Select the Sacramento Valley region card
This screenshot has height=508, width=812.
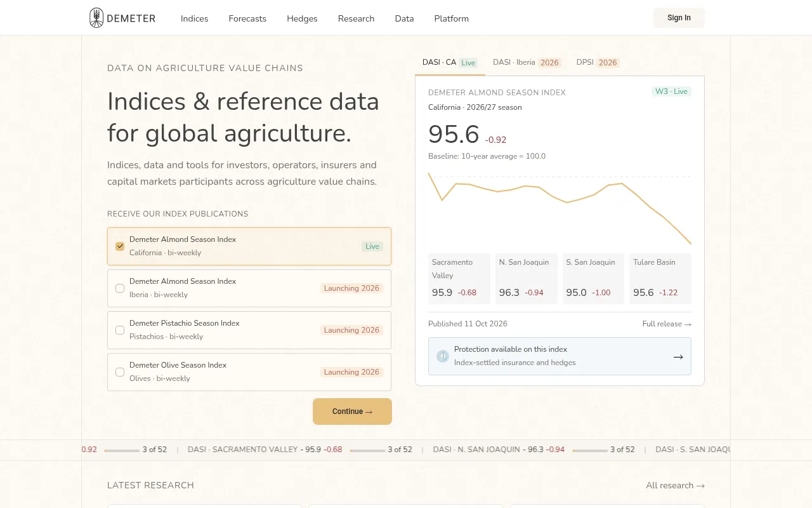click(x=459, y=279)
